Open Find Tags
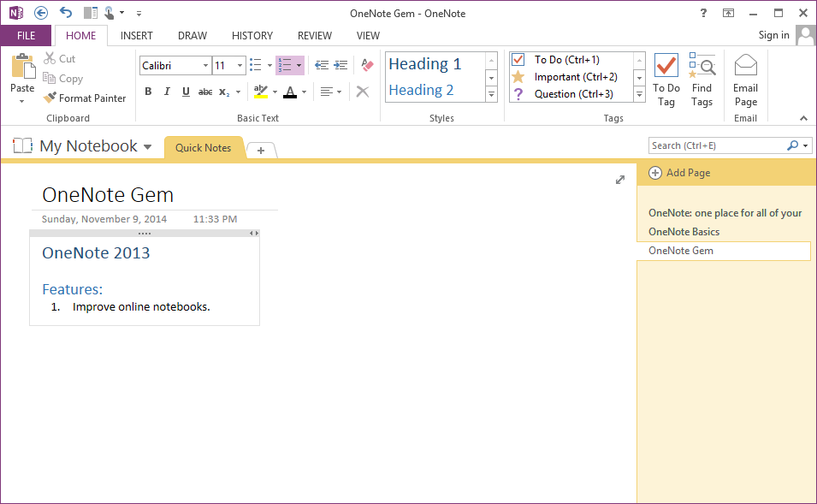 point(702,80)
